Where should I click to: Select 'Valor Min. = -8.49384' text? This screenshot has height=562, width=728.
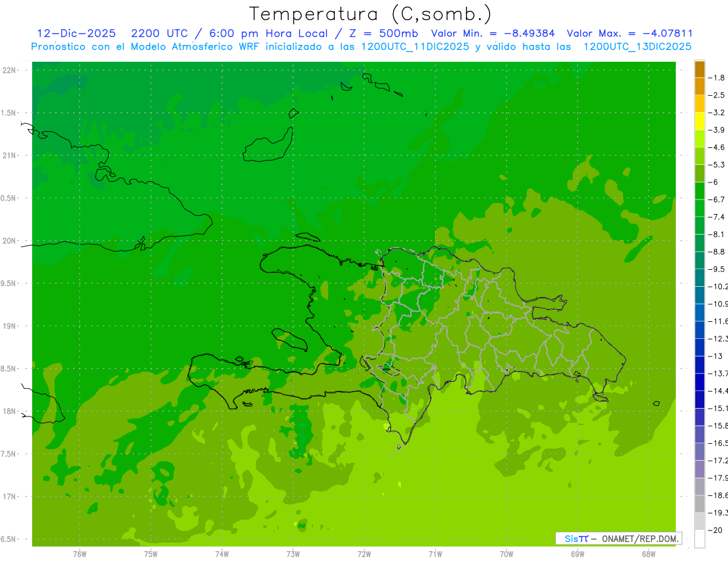coord(493,33)
